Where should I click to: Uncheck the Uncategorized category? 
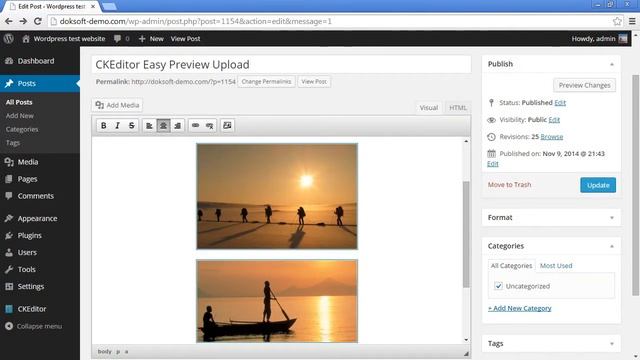[x=498, y=286]
